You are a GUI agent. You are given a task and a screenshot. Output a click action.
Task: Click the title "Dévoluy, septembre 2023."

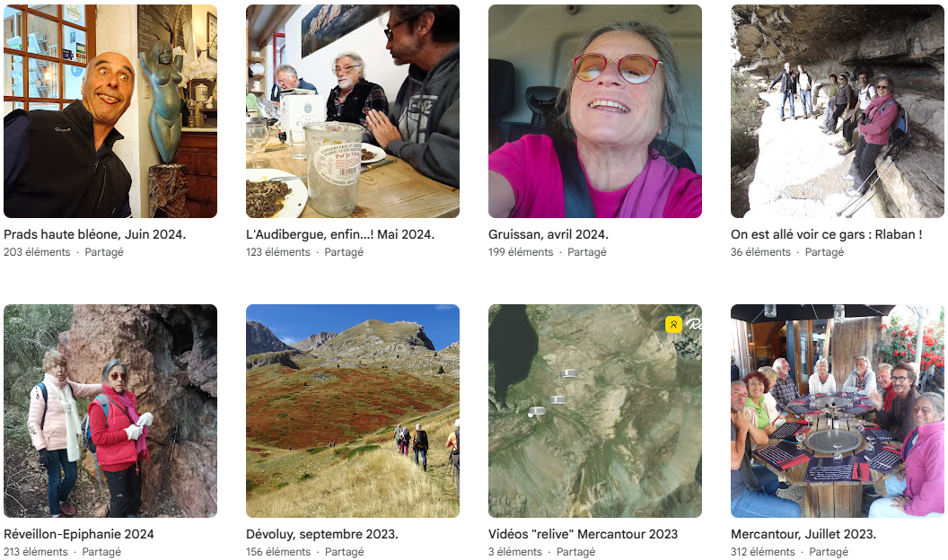tap(321, 534)
